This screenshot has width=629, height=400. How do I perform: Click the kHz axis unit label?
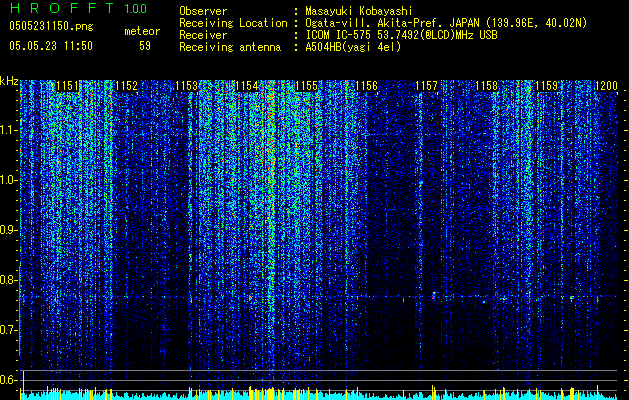click(9, 81)
